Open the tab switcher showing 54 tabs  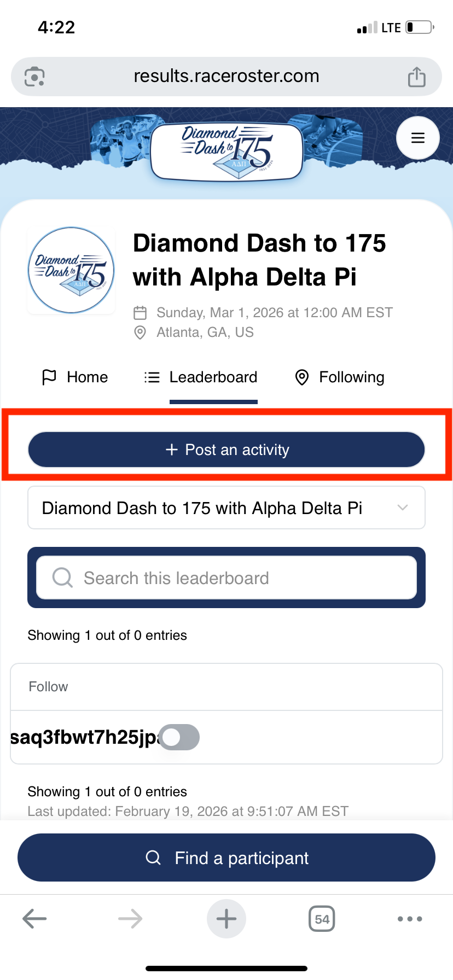pos(322,919)
